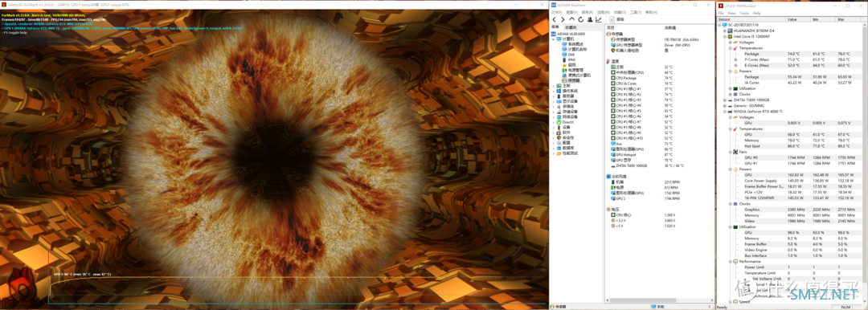868x310 pixels.
Task: Open the graph icon in AIDA64 toolbar
Action: pos(599,19)
